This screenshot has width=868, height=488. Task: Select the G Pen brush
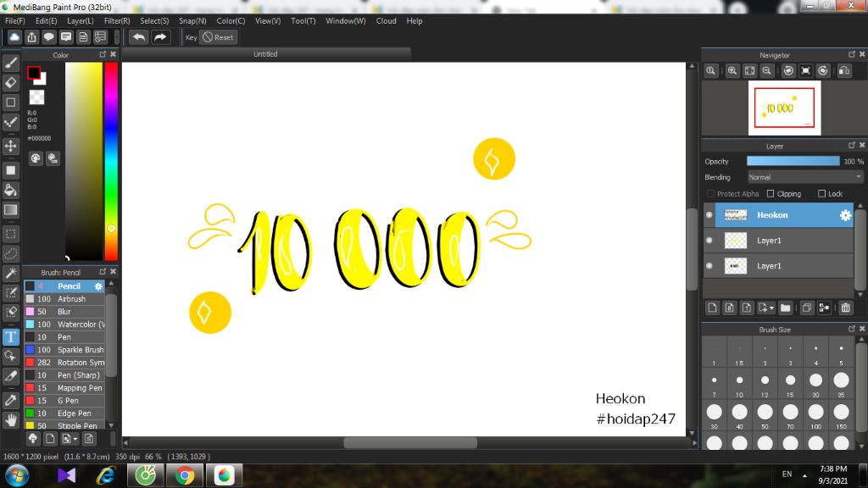(x=64, y=401)
